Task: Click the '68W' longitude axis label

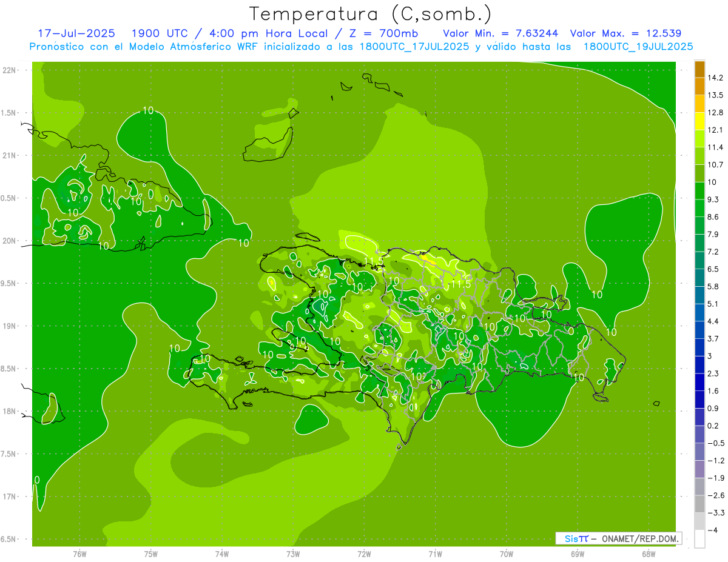Action: (649, 554)
